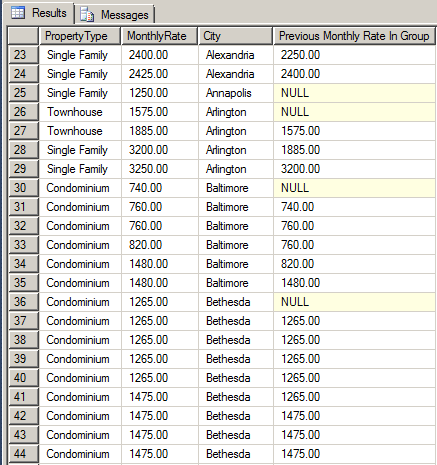Click MonthlyRate 3200.00 in row 28
437x465 pixels.
[x=160, y=150]
